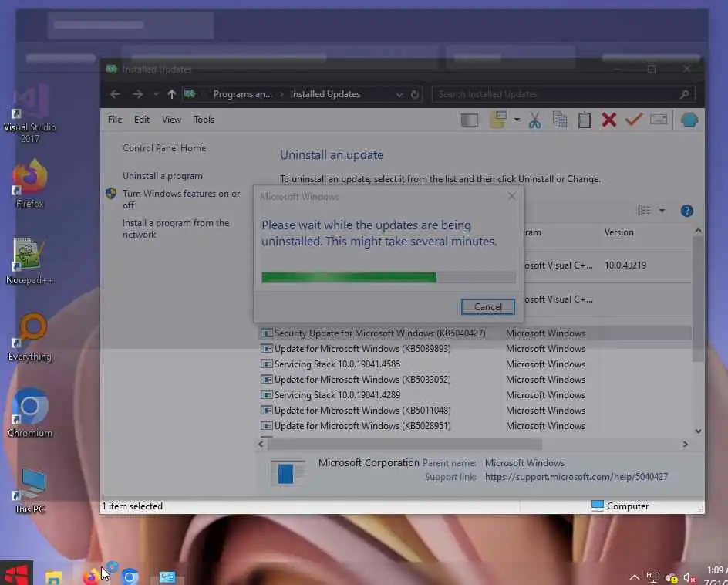This screenshot has height=585, width=728.
Task: Open the Edit menu
Action: click(142, 120)
